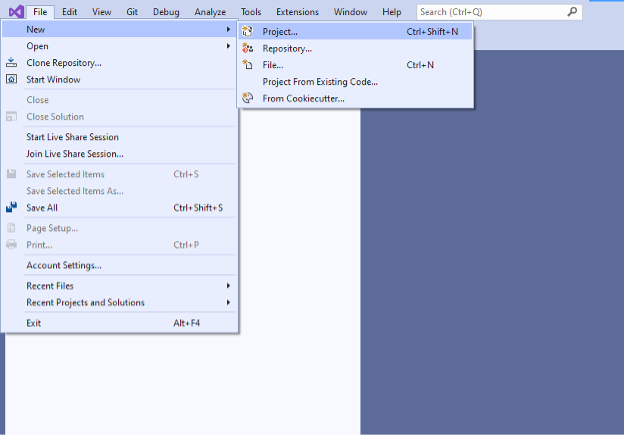Click the Ctrl+Shift+S shortcut text
The image size is (624, 436).
pyautogui.click(x=198, y=208)
